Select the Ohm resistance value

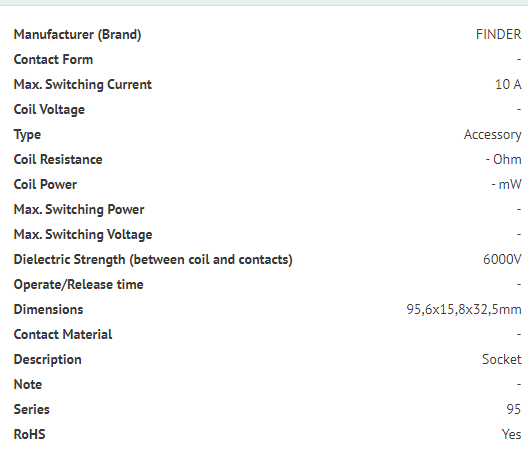pyautogui.click(x=503, y=159)
